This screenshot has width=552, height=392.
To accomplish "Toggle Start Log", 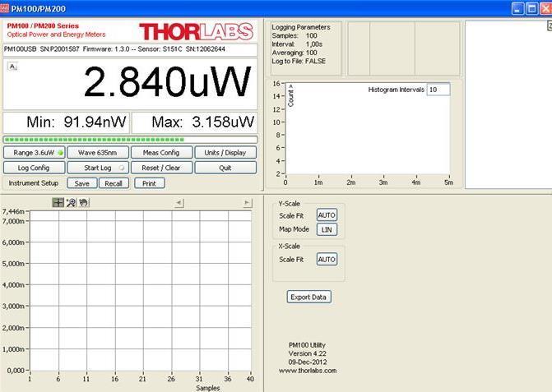I will pos(98,168).
